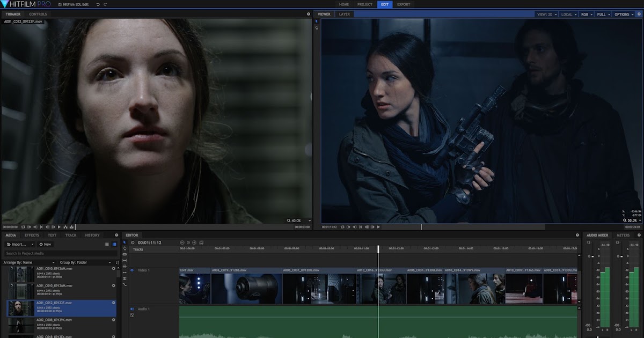Open help for the Media panel
This screenshot has width=644, height=338.
[116, 235]
